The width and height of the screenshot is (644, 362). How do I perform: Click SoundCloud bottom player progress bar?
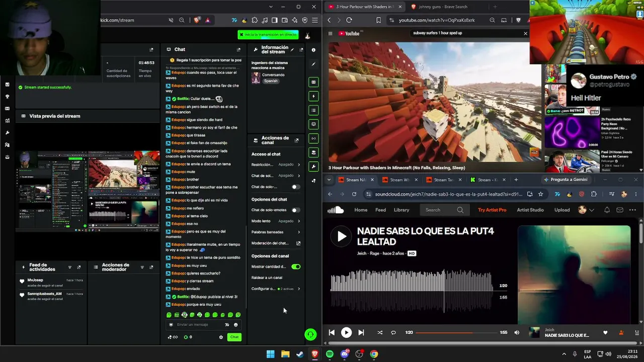(x=456, y=332)
